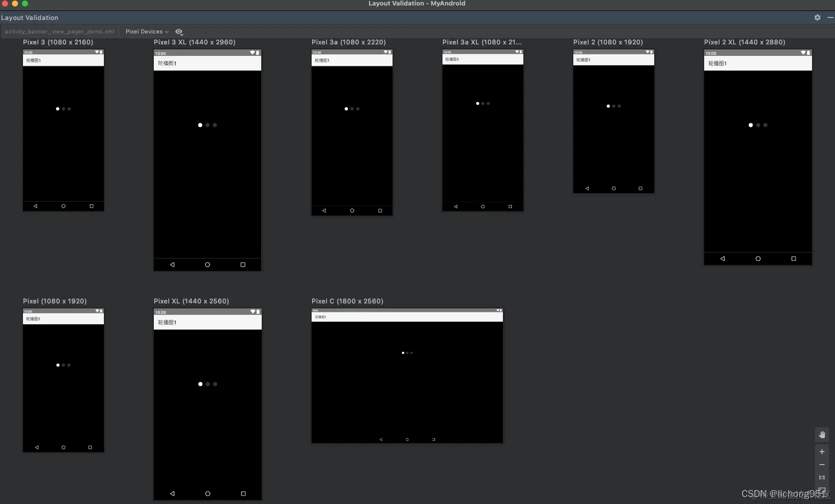
Task: Click back icon in Pixel 2 XL preview
Action: [x=723, y=258]
